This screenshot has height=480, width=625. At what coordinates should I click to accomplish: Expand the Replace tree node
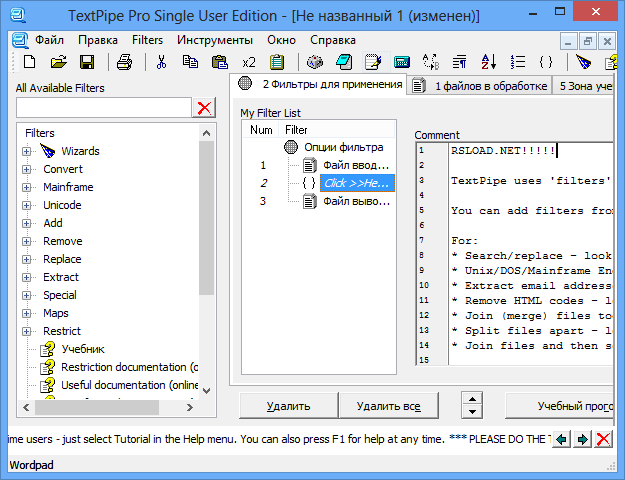click(x=27, y=259)
